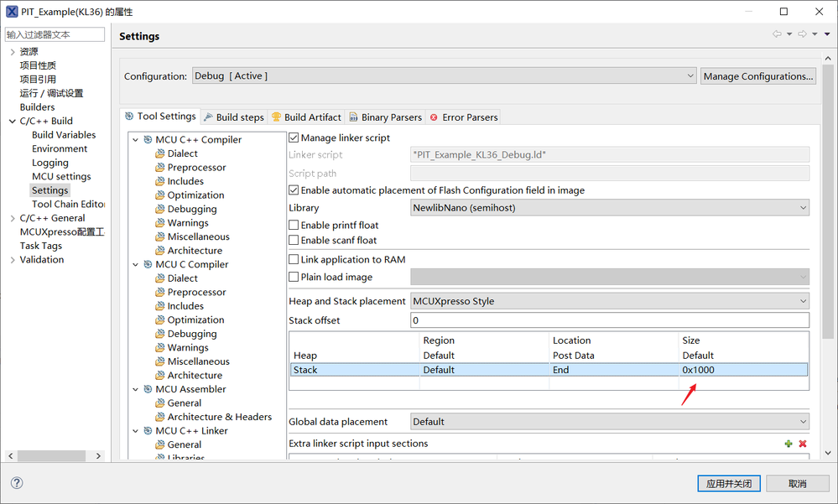Click the help question mark icon
Image resolution: width=838 pixels, height=504 pixels.
click(17, 483)
